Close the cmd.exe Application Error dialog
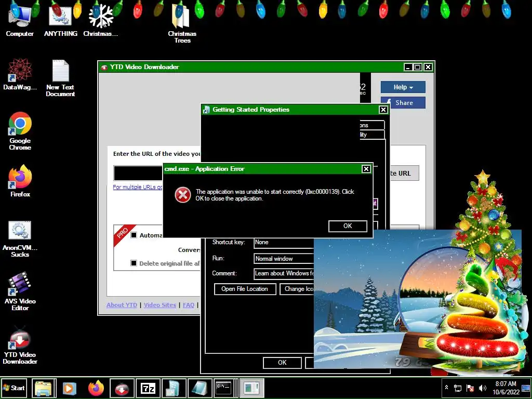The image size is (532, 399). pyautogui.click(x=366, y=169)
